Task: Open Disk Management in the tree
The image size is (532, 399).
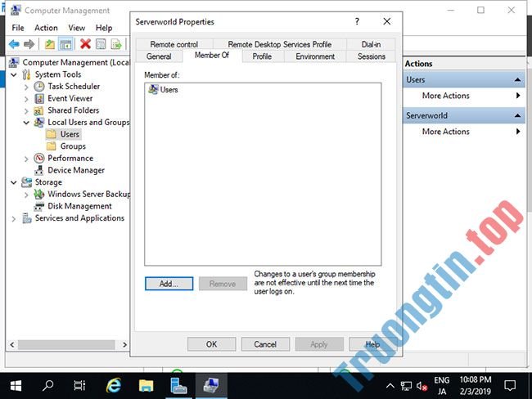Action: coord(79,206)
